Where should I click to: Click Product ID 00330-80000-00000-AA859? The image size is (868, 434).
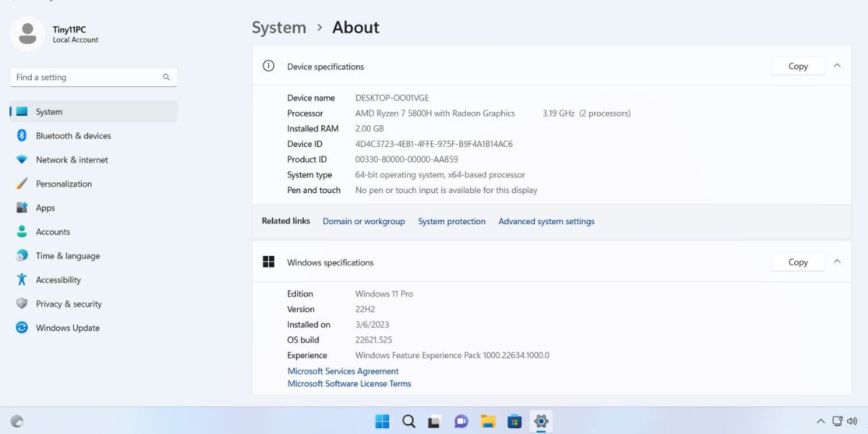407,159
